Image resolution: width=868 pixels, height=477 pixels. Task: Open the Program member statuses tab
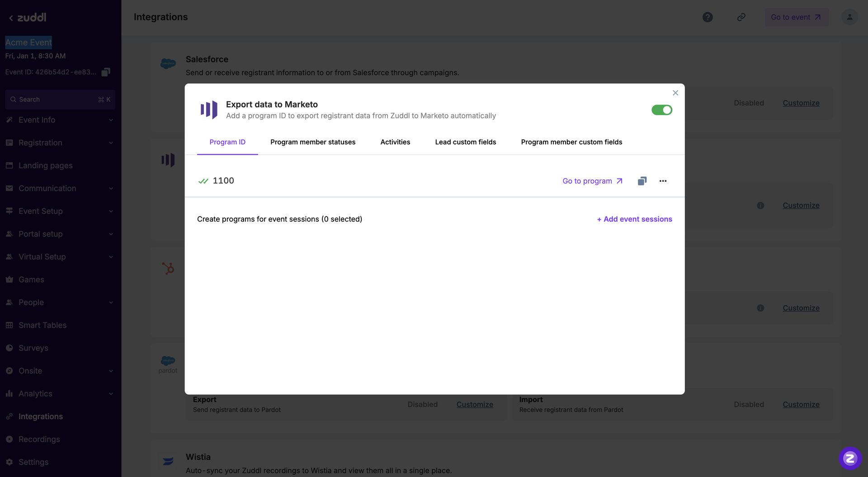(x=313, y=142)
